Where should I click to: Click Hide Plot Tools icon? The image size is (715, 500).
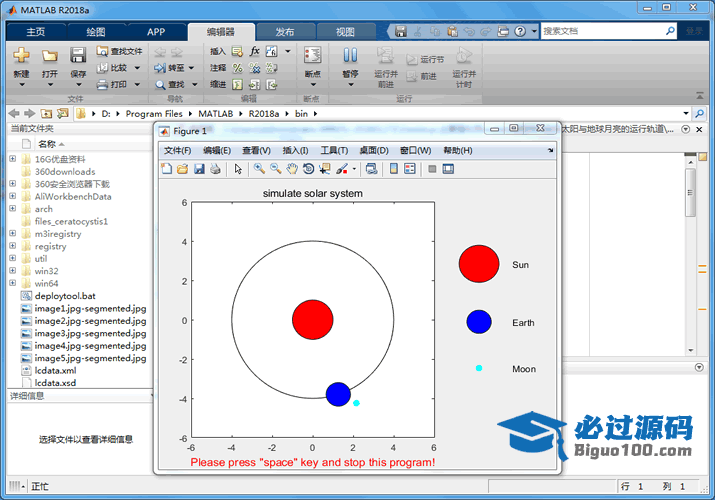[x=432, y=170]
